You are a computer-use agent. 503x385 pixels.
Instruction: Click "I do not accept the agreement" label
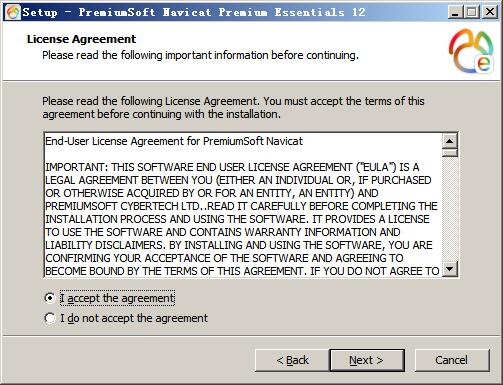point(134,318)
